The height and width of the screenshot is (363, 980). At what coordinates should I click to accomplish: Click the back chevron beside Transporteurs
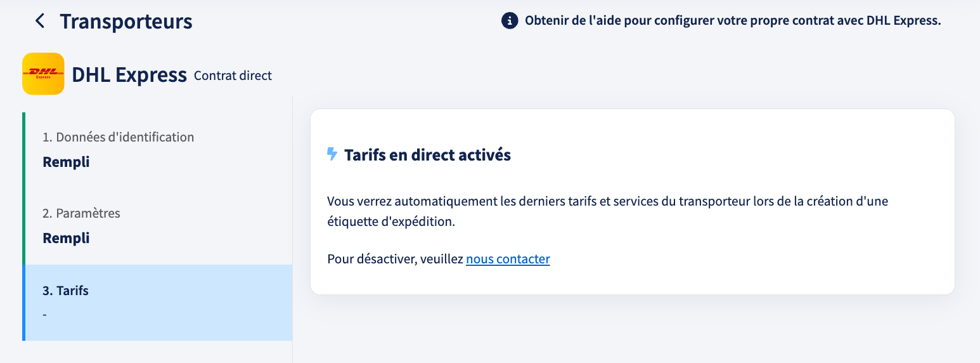[40, 21]
